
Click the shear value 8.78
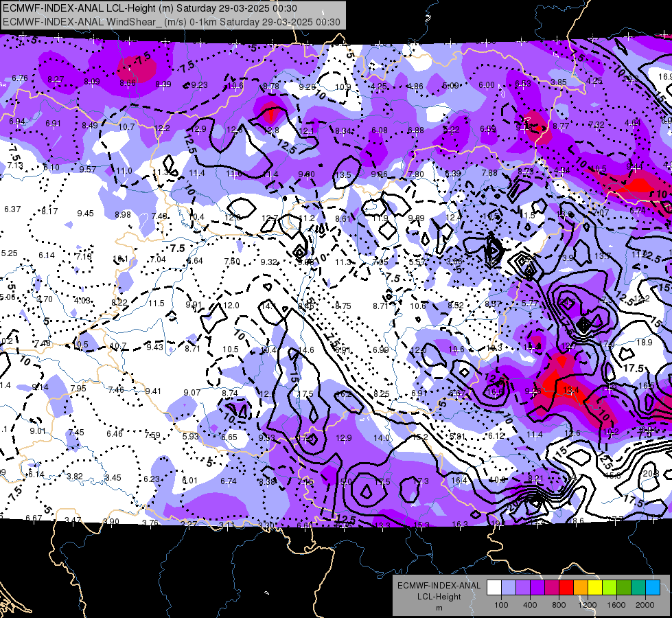pos(271,87)
